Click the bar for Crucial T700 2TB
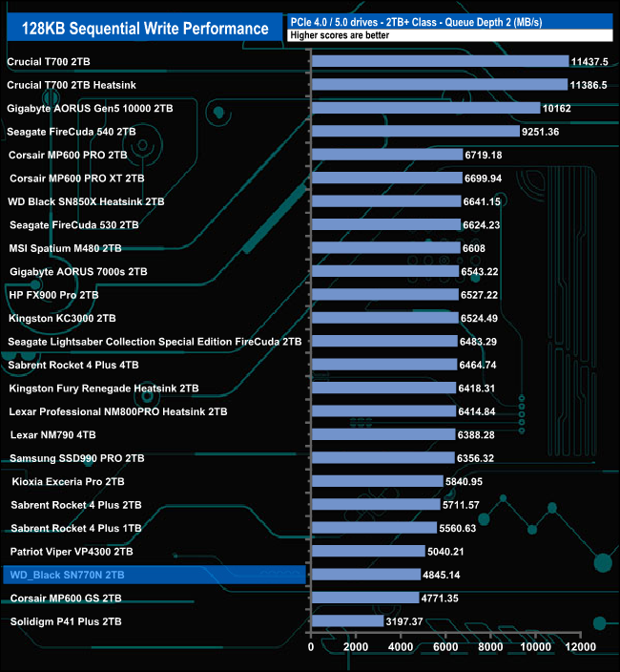Screen dimensions: 620x672 pos(440,61)
